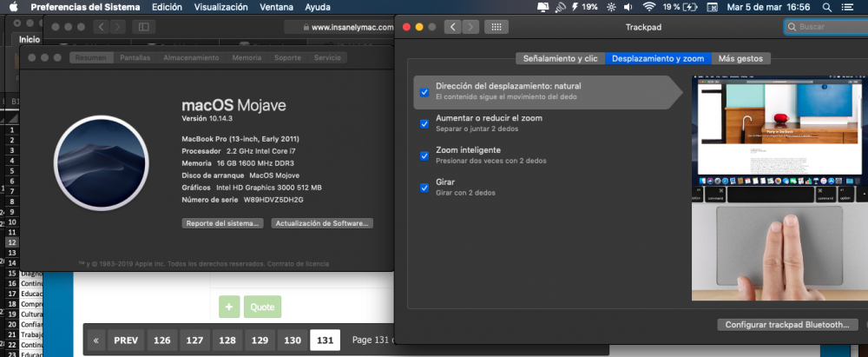The image size is (868, 357).
Task: Click the magnifier icon in Buscar field
Action: 792,27
